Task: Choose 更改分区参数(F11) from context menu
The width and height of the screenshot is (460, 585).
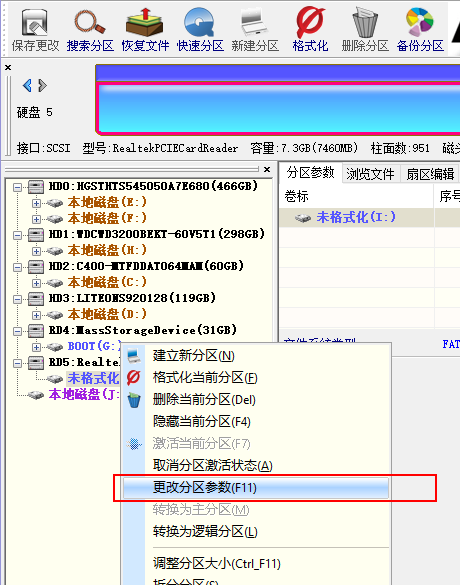Action: click(x=256, y=488)
